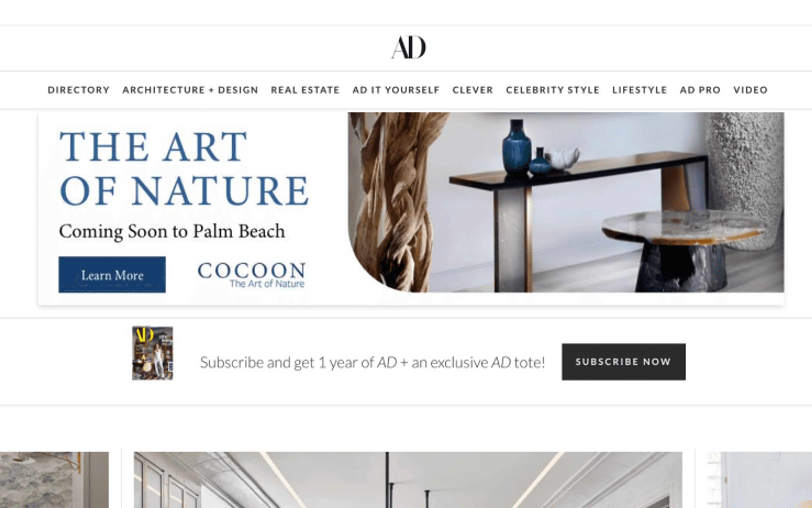The width and height of the screenshot is (812, 508).
Task: Open the Lifestyle menu item
Action: pos(639,90)
